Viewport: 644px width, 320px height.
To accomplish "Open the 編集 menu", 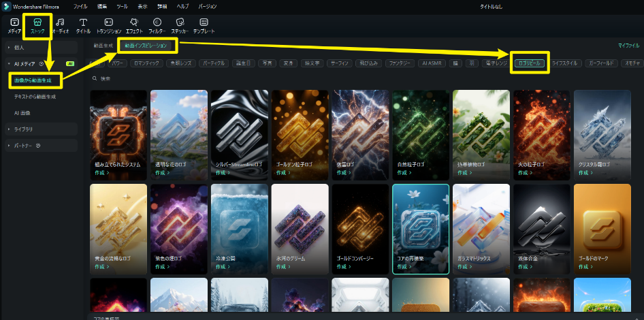I will pyautogui.click(x=102, y=7).
